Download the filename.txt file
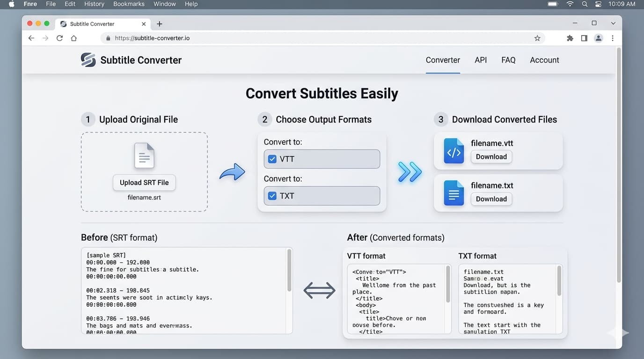Image resolution: width=644 pixels, height=359 pixels. (x=491, y=199)
